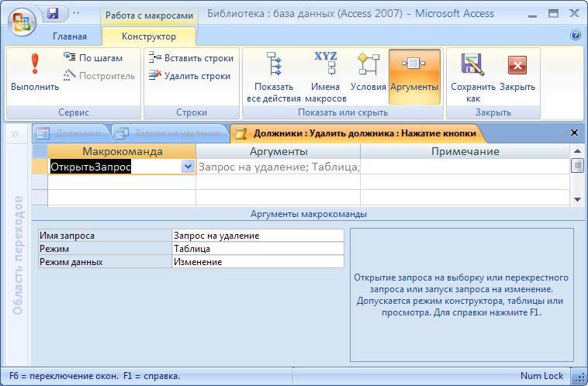Edit Режим данных value Изменение

click(x=258, y=262)
